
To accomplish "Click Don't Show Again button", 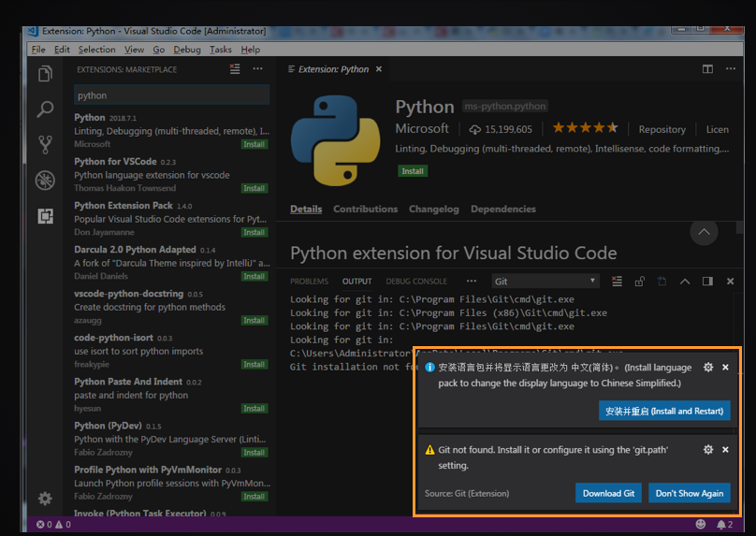I will (x=690, y=493).
